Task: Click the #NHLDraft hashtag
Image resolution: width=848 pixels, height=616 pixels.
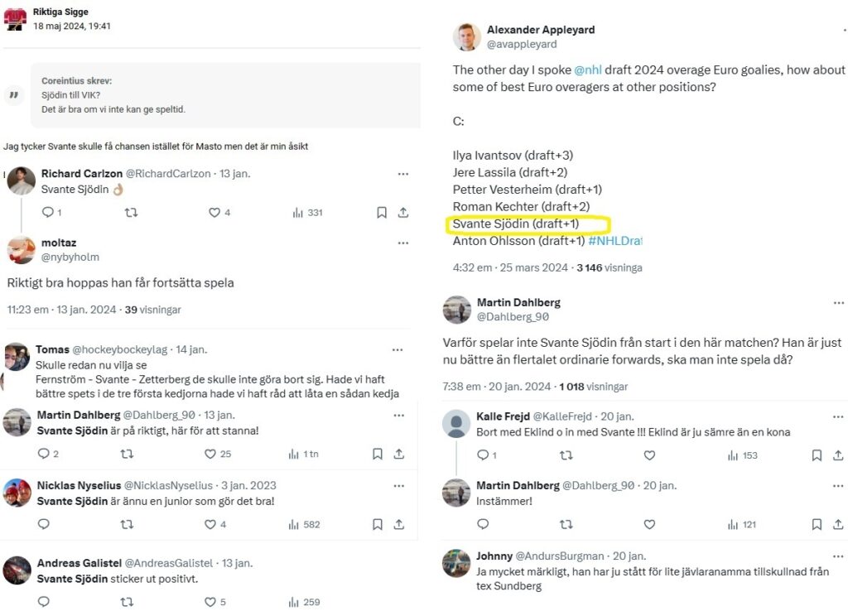Action: point(614,241)
